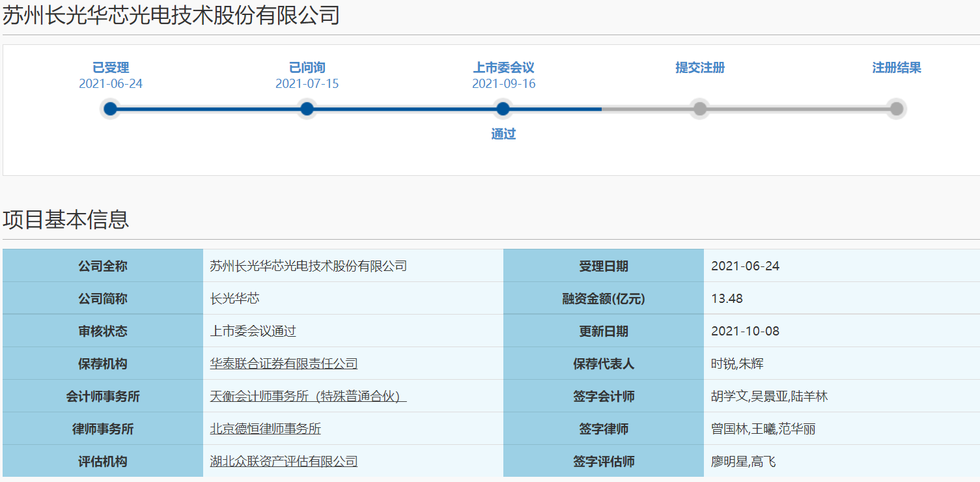This screenshot has height=482, width=980.
Task: Click the 通过 result text under timeline
Action: click(x=503, y=134)
